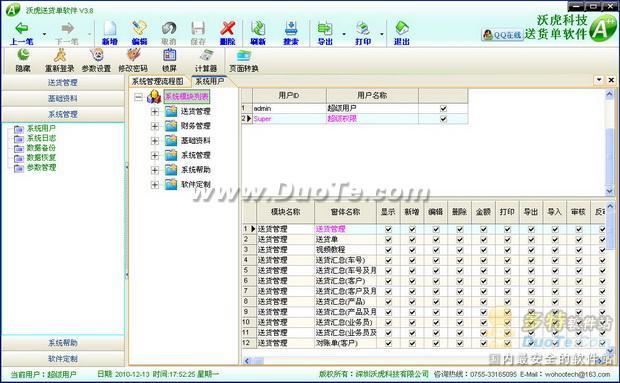Click the QQ在线 contact button
This screenshot has width=620, height=383.
[x=502, y=35]
